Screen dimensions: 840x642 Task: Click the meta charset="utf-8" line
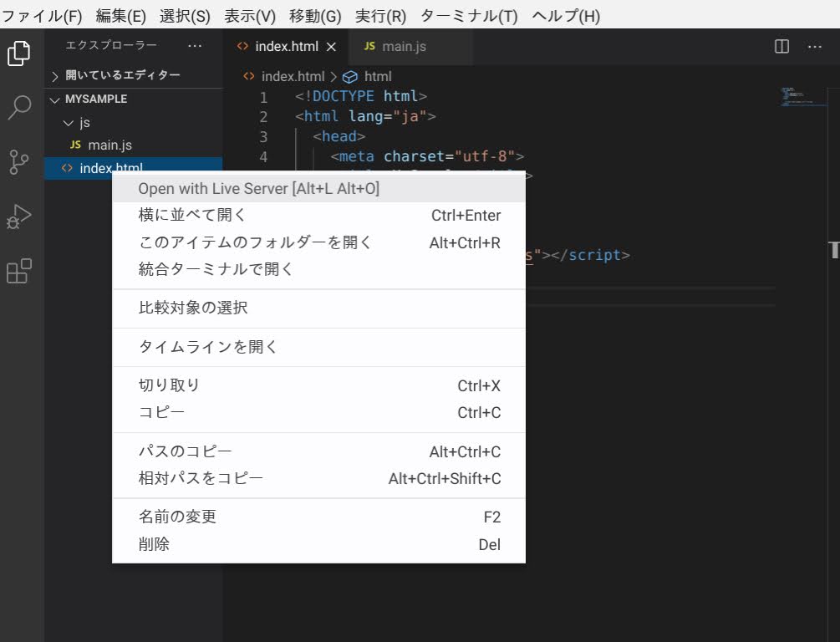point(427,156)
